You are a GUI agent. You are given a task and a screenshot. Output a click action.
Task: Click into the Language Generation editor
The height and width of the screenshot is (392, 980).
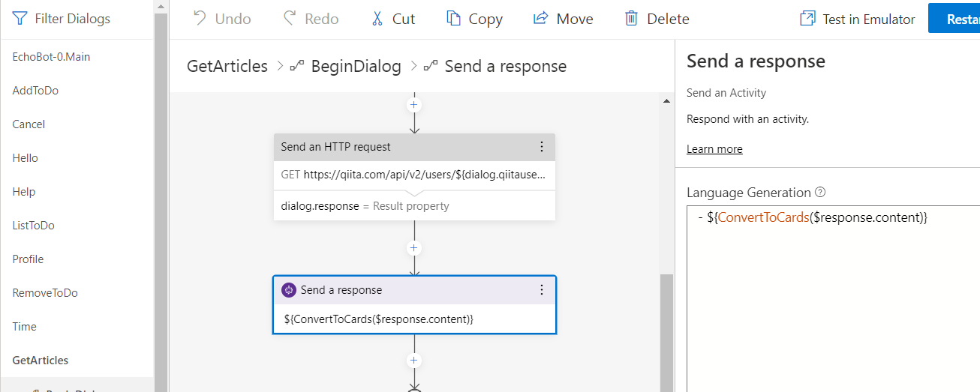833,298
